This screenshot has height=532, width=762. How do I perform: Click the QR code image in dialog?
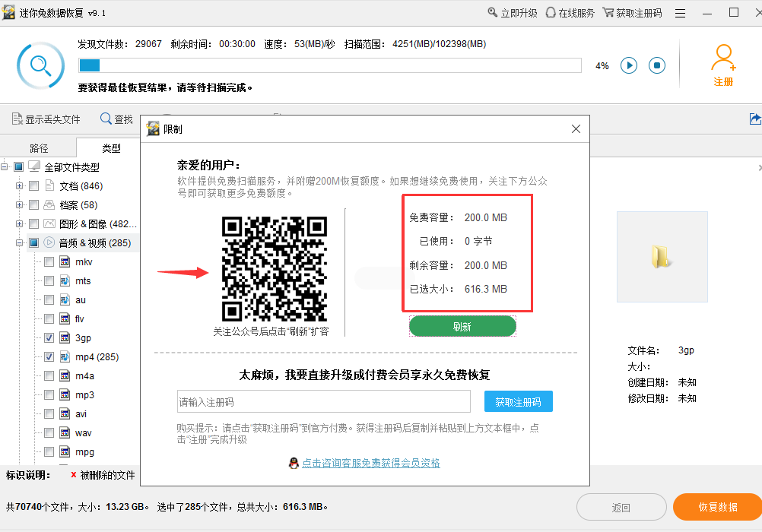pyautogui.click(x=274, y=269)
